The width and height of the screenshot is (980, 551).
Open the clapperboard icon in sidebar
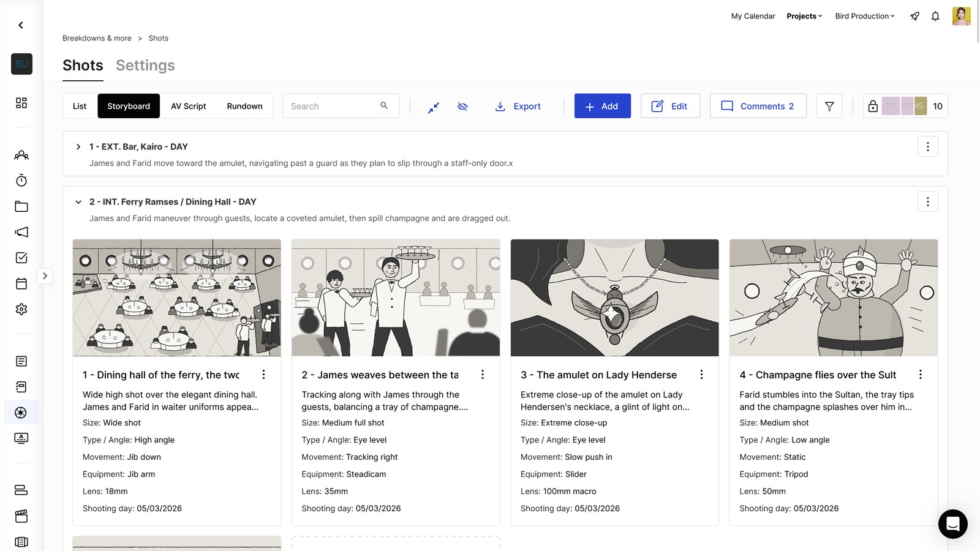click(x=21, y=516)
